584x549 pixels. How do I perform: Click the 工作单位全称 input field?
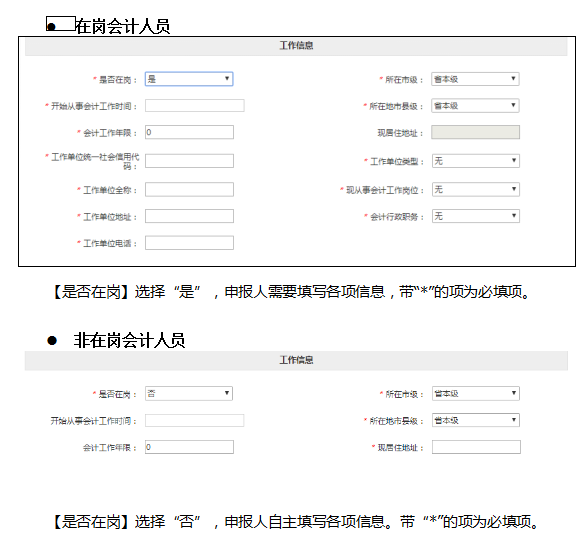click(189, 189)
